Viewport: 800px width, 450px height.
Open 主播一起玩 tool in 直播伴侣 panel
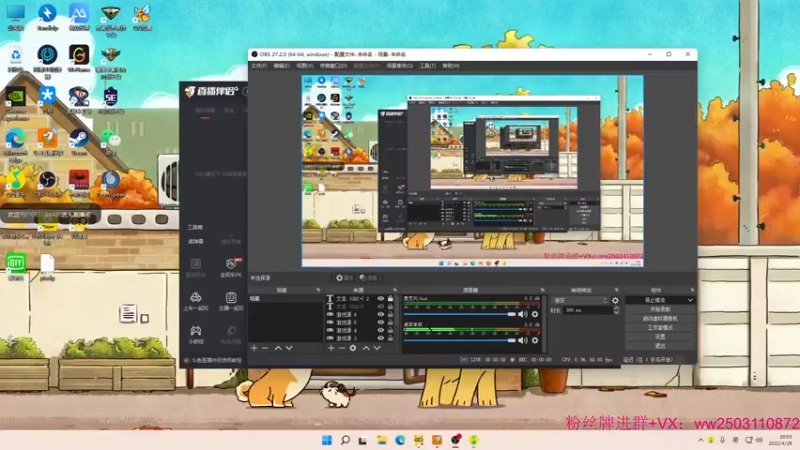(x=231, y=301)
